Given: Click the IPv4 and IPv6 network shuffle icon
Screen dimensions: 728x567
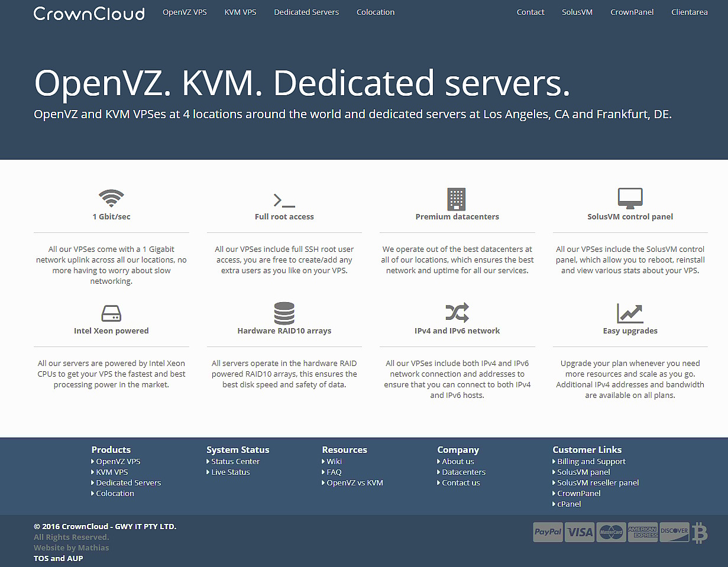Looking at the screenshot, I should [x=457, y=313].
